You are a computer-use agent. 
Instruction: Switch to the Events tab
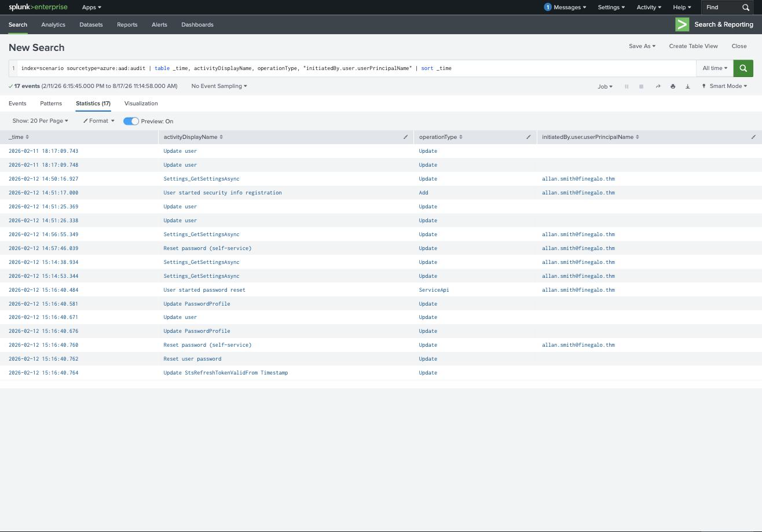coord(17,104)
